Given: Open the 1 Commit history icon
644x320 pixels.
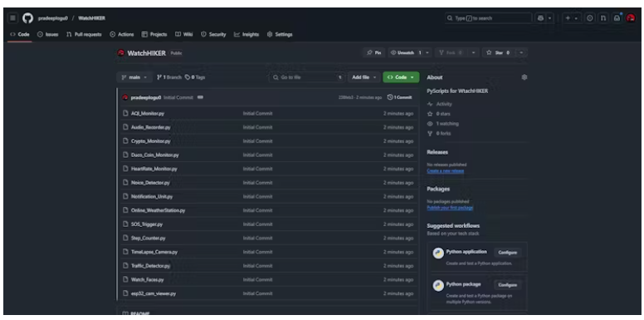Looking at the screenshot, I should point(400,97).
